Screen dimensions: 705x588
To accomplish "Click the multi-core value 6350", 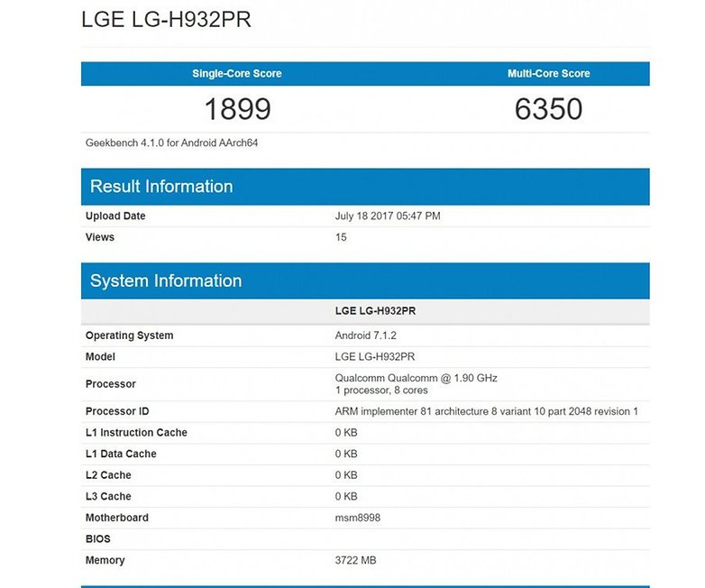I will pos(548,109).
